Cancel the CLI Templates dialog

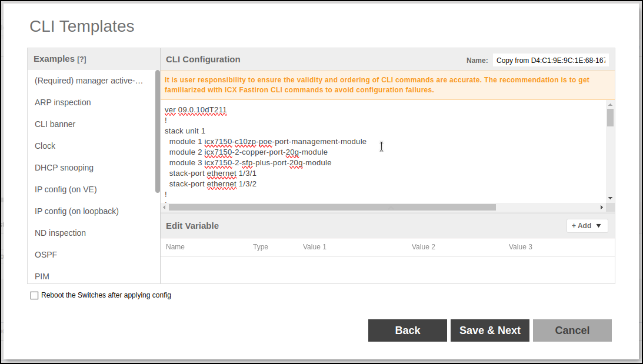[x=572, y=330]
